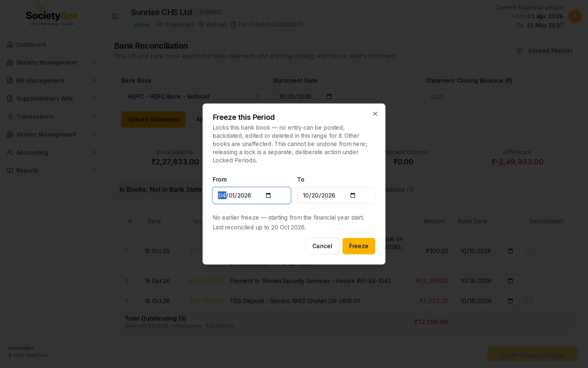Expand Society Management menu chevron

click(94, 63)
